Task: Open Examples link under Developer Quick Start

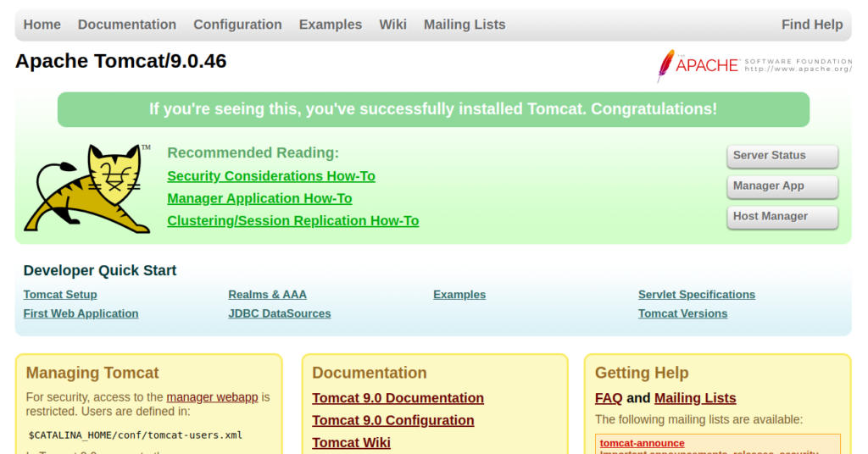Action: (x=459, y=295)
